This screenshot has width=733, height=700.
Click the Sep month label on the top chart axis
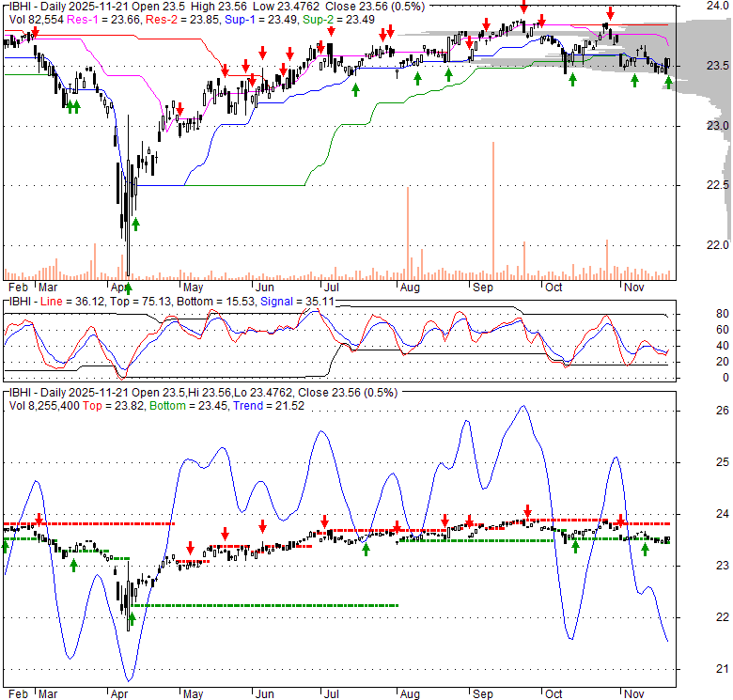coord(483,286)
